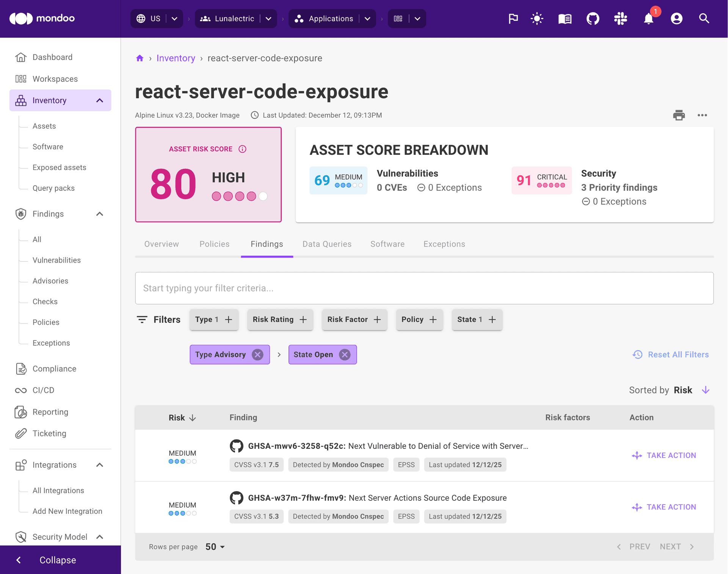
Task: Click the Asset Risk Score info icon
Action: click(242, 149)
